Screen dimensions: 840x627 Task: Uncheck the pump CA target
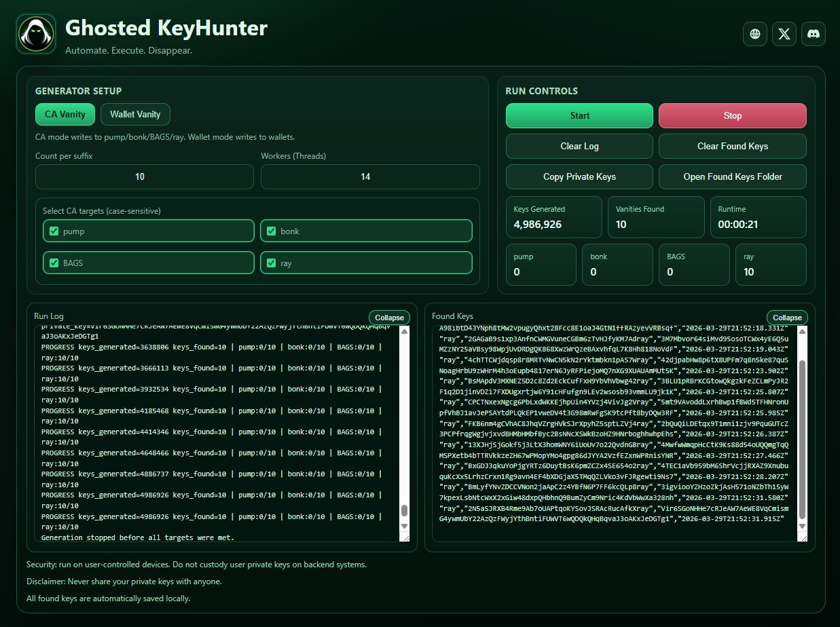coord(54,231)
